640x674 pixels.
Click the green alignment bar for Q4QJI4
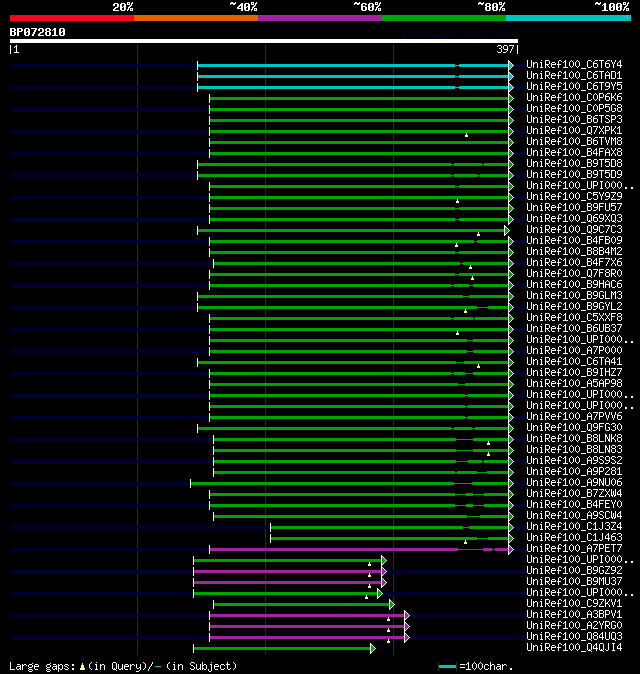pos(282,649)
